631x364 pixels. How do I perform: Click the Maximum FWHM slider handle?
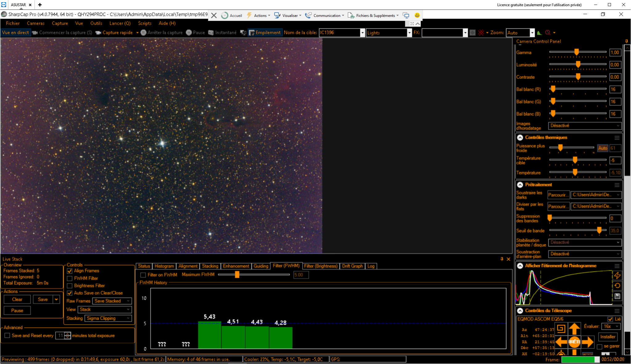[x=237, y=274]
